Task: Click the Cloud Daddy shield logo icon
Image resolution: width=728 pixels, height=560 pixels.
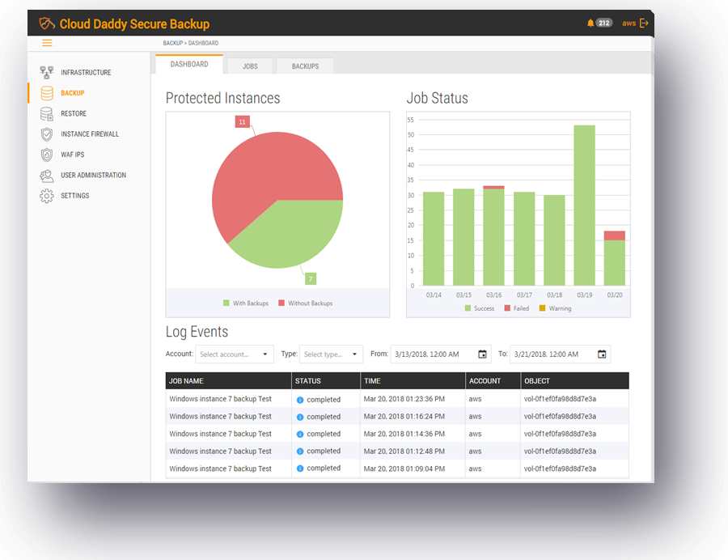Action: coord(47,23)
